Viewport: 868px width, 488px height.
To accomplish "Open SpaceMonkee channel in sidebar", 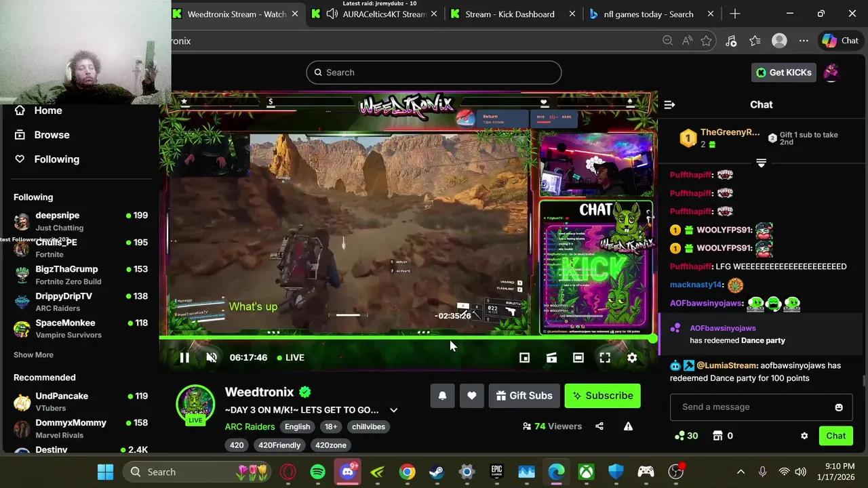I will point(80,329).
